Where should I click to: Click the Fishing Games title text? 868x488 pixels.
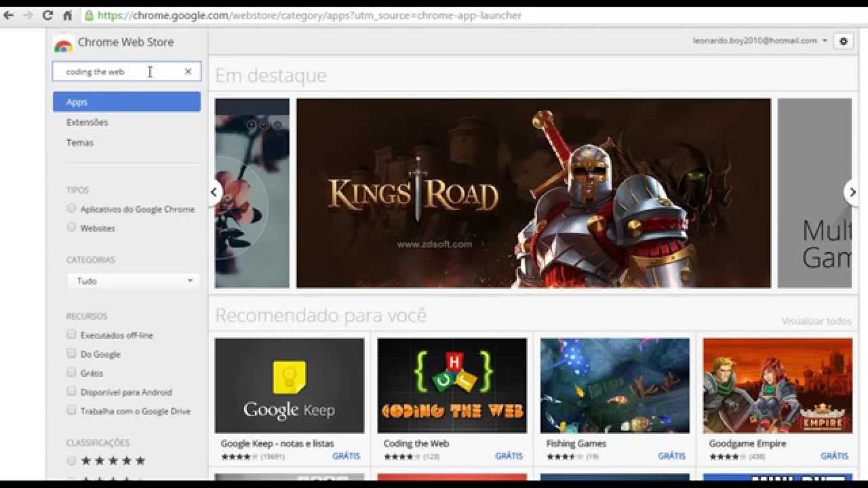576,444
